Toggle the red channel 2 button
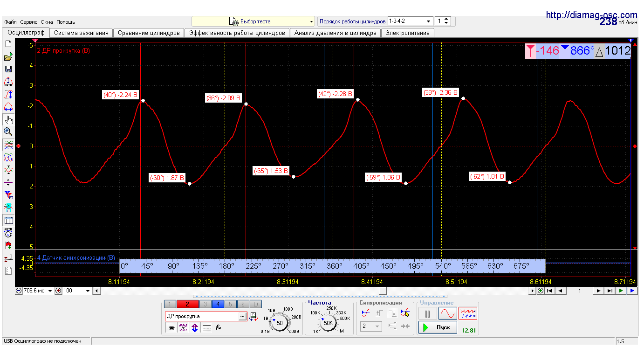Viewport: 644px width, 347px height. (x=187, y=304)
